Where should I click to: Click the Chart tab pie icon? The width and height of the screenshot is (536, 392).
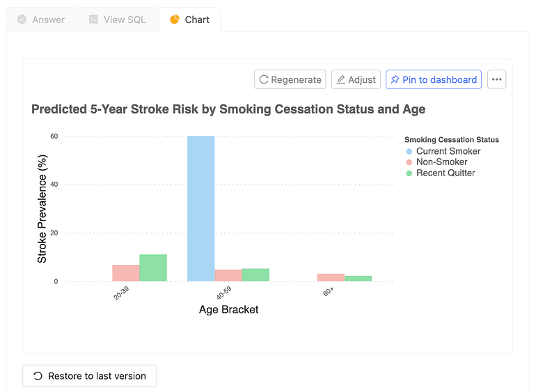point(175,19)
